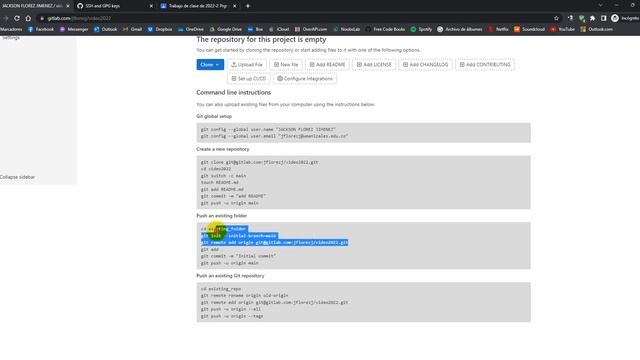Open the browser extensions puzzle icon
The width and height of the screenshot is (640, 360).
tap(593, 18)
